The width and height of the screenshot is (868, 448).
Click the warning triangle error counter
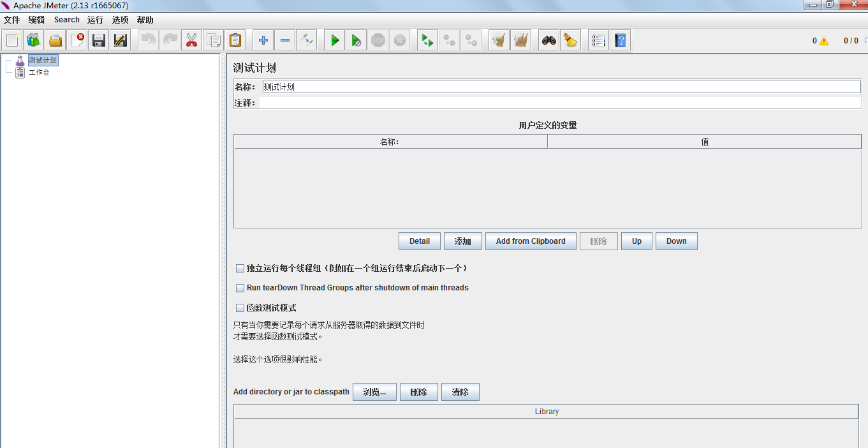(x=824, y=41)
